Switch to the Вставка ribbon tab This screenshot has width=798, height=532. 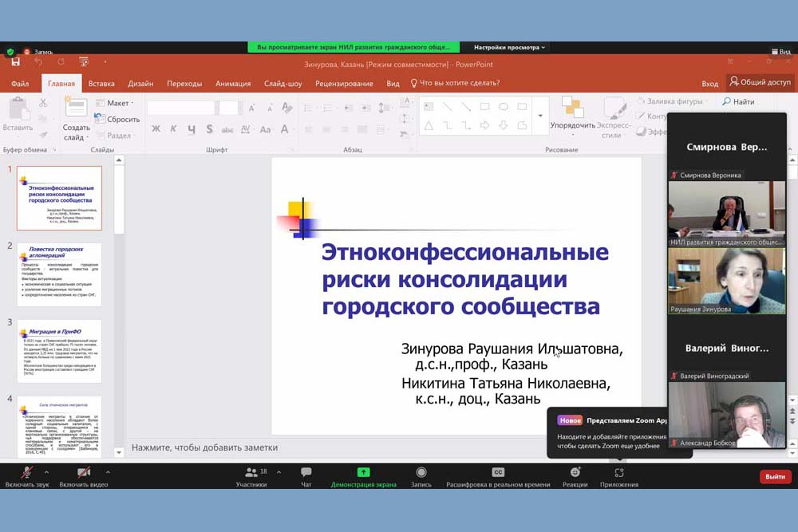[x=101, y=84]
